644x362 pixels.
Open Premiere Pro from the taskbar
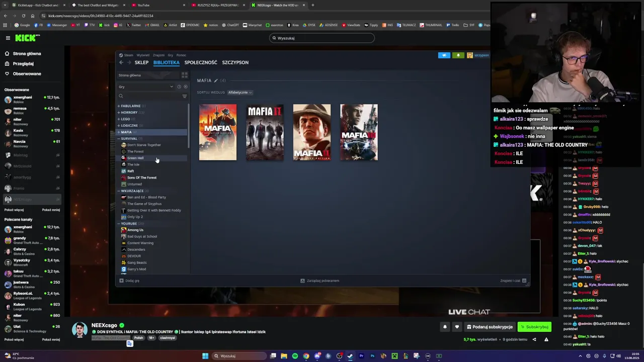click(361, 356)
